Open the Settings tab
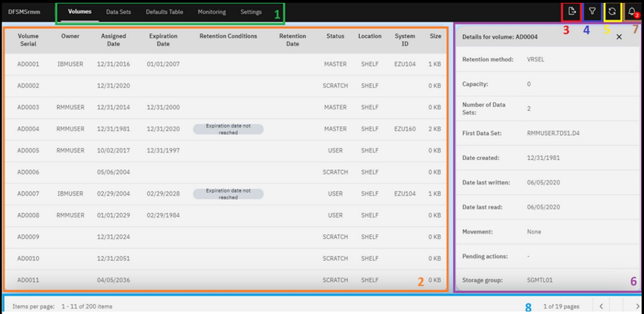This screenshot has height=314, width=644. click(x=251, y=12)
